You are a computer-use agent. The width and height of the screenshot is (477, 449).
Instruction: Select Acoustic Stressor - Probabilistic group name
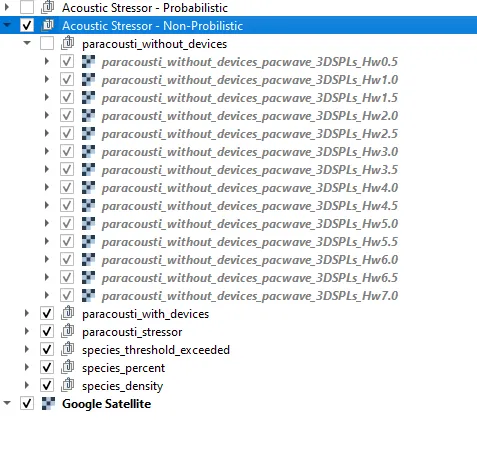point(145,8)
